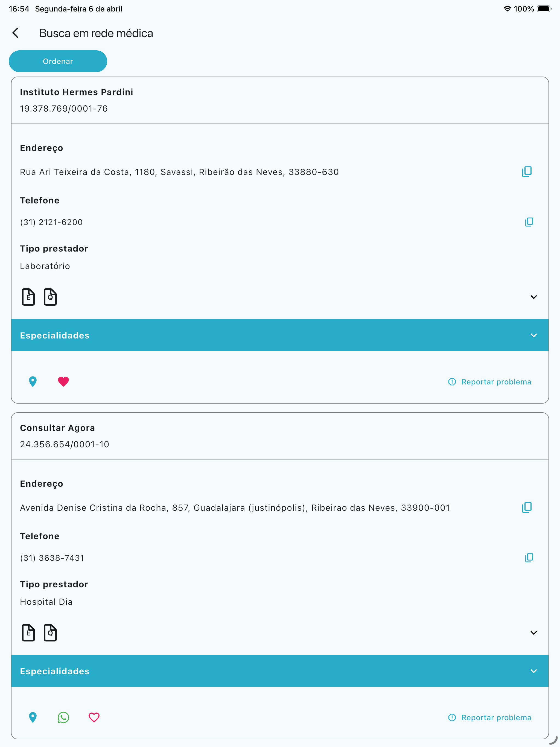Screen dimensions: 560x747
Task: Expand Hermes Pardini document details chevron
Action: pyautogui.click(x=533, y=297)
